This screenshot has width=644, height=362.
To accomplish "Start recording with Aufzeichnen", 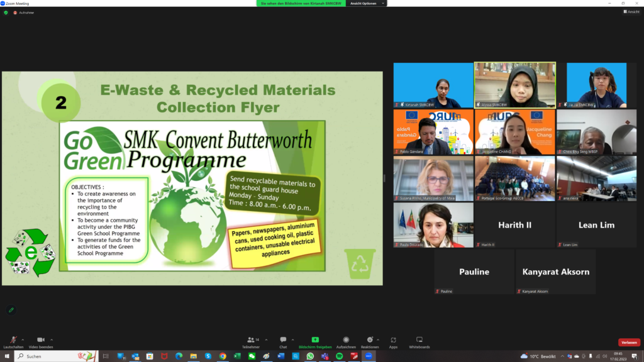I will [x=345, y=340].
